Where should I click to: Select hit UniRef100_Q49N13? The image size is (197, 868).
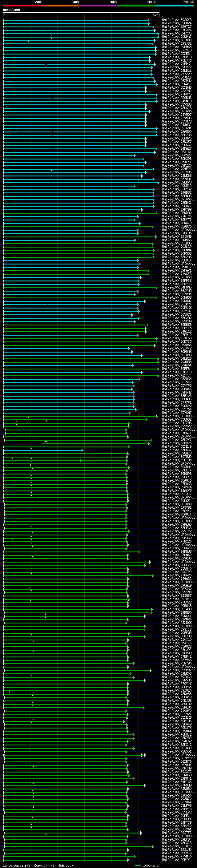[x=177, y=101]
